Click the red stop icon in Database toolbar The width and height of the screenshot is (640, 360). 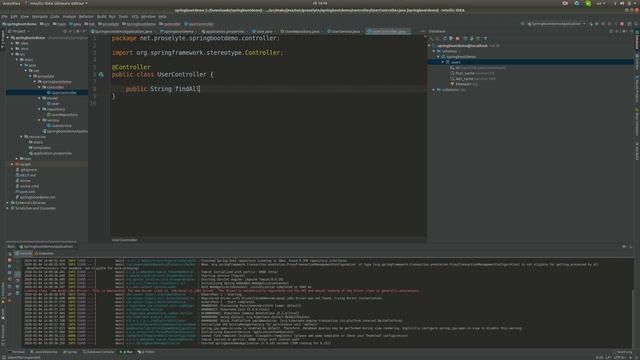[x=458, y=38]
